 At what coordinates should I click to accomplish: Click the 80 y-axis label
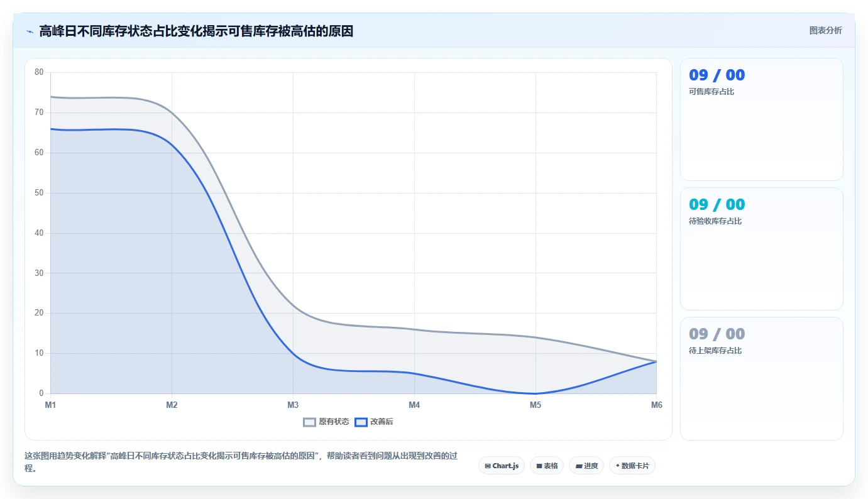(39, 72)
